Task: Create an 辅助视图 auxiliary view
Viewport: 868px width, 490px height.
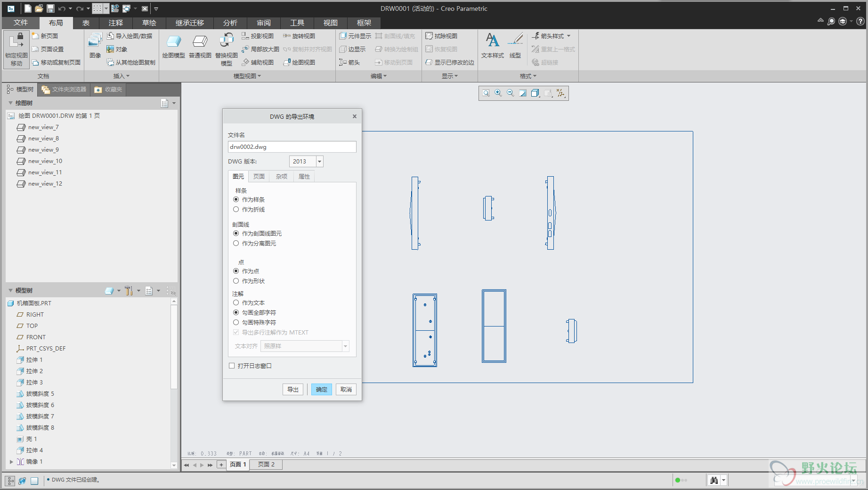Action: 258,62
